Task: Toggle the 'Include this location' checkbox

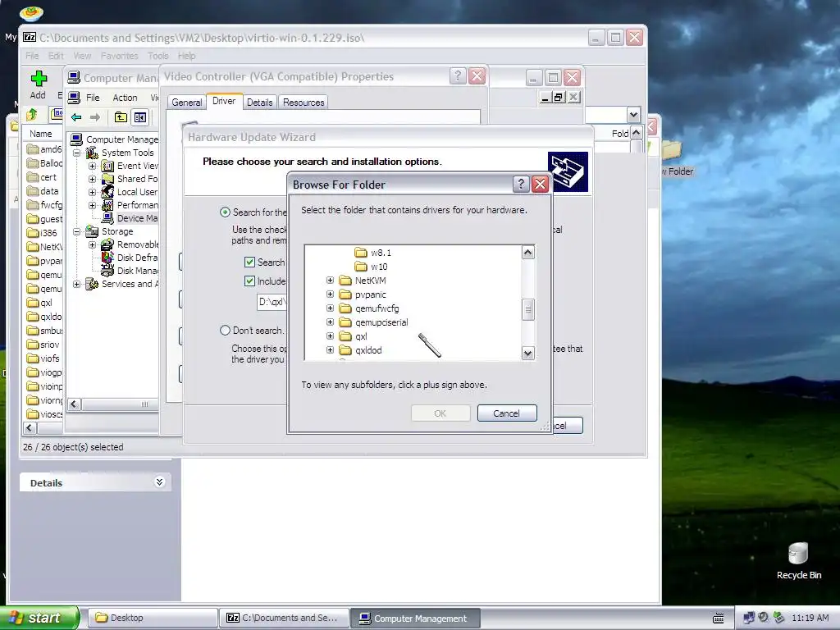Action: tap(249, 281)
